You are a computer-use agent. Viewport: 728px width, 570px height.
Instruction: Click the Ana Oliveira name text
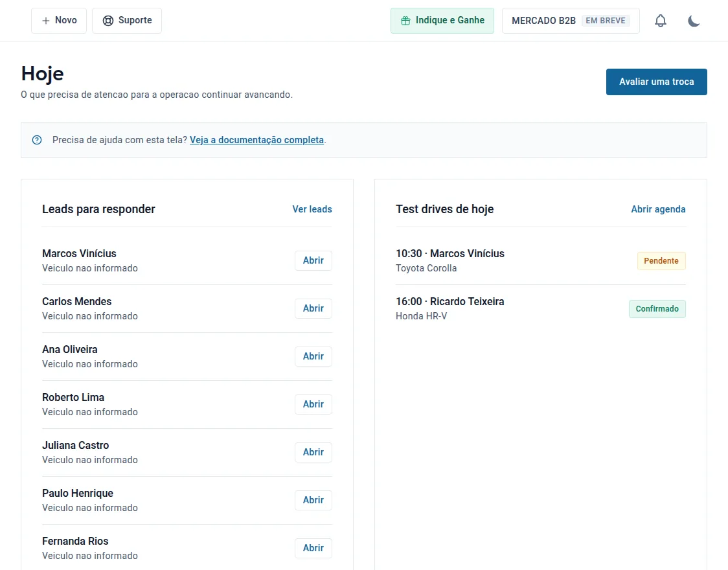(x=70, y=350)
